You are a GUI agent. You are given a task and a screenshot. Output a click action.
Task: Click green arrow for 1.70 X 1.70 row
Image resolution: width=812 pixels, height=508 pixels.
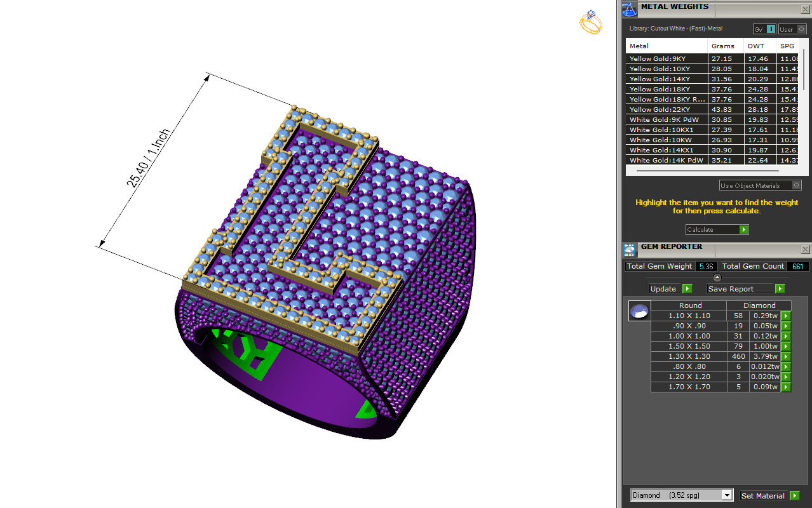(785, 387)
